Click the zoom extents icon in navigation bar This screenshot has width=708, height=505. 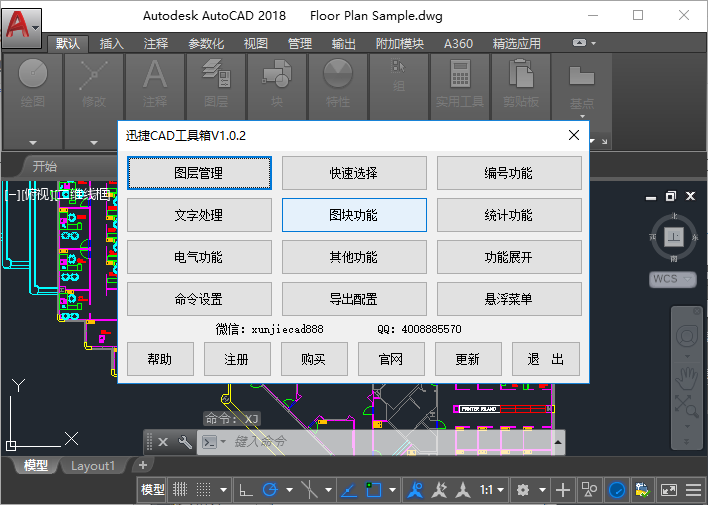click(687, 405)
